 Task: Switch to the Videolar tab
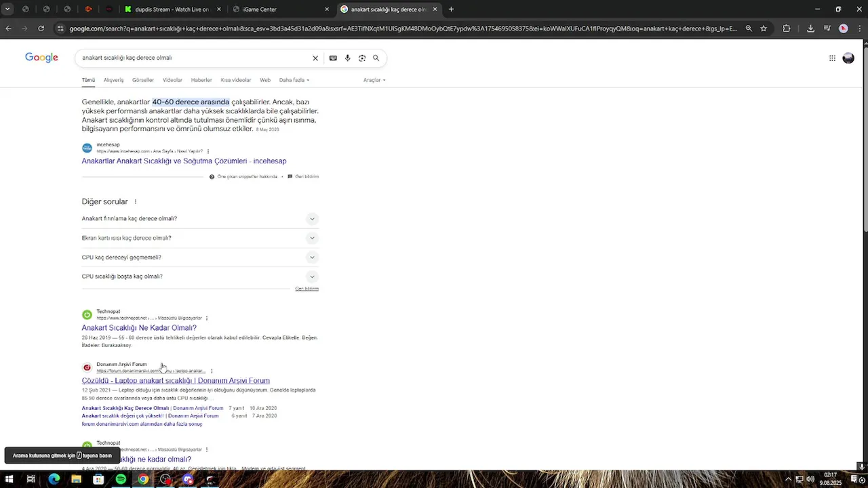pyautogui.click(x=172, y=80)
